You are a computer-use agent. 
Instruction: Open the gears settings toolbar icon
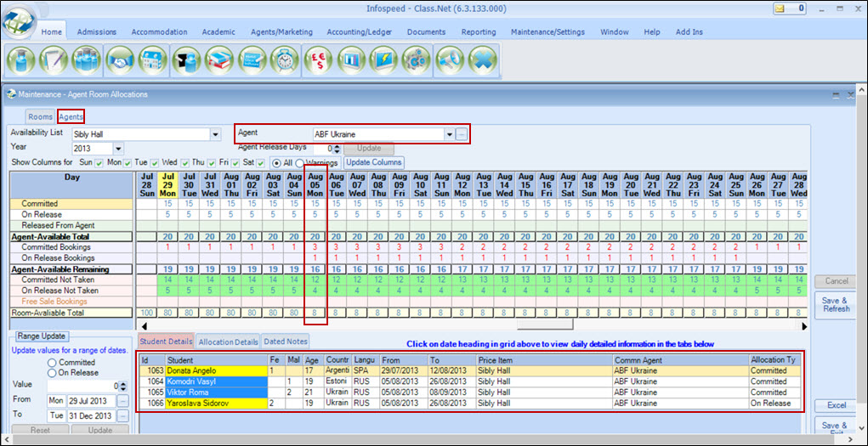click(x=417, y=61)
